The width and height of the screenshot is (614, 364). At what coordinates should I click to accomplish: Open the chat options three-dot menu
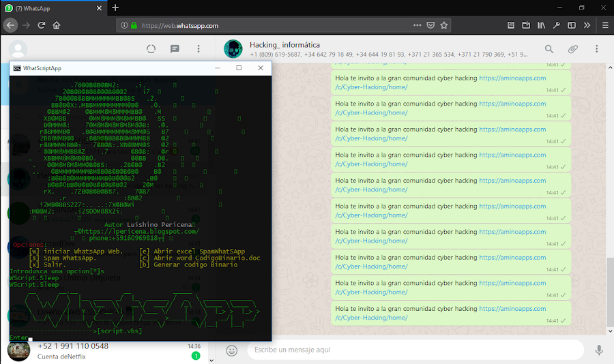point(597,48)
